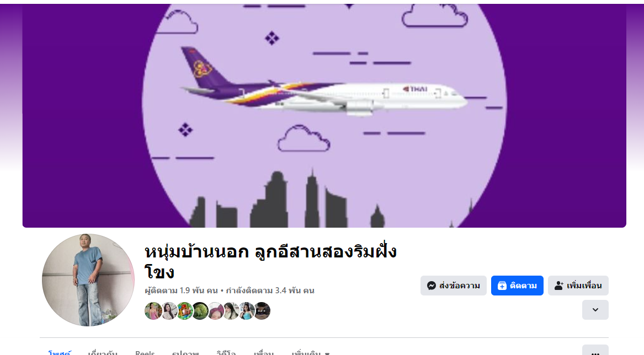Switch to the โพสต์ tab

[59, 352]
